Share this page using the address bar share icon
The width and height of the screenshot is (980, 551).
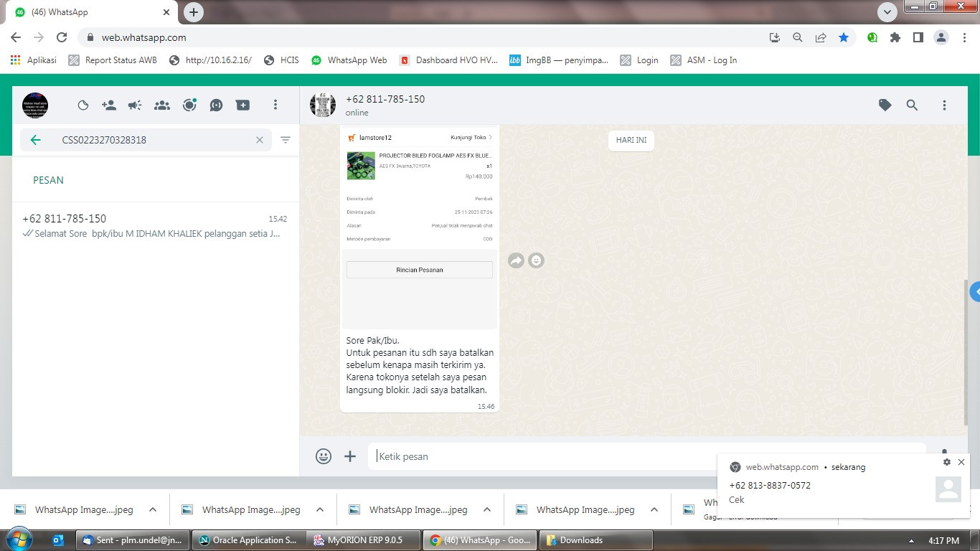820,37
